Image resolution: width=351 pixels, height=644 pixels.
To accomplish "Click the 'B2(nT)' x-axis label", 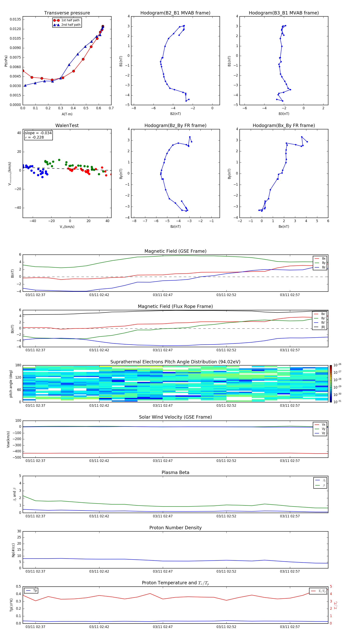I will (175, 114).
